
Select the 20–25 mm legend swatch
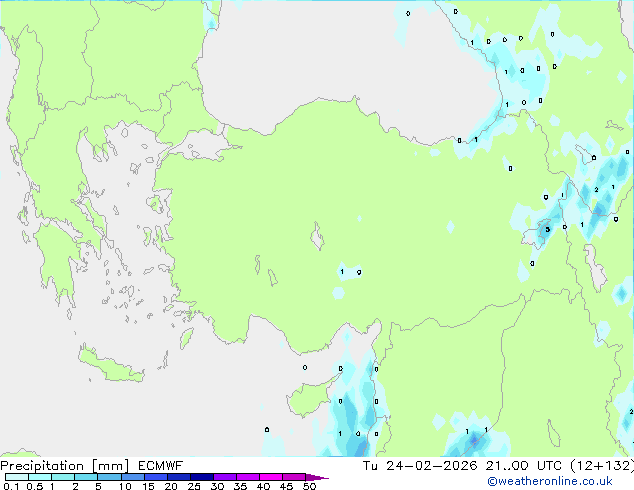click(179, 477)
